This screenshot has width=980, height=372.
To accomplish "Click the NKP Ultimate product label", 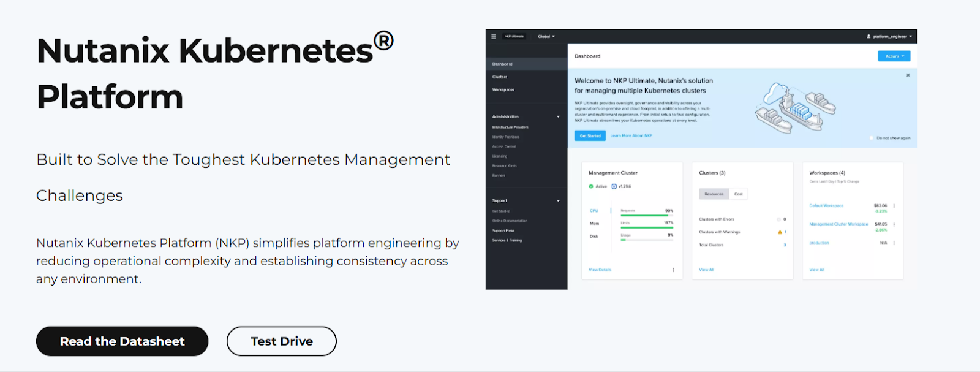I will [x=514, y=36].
